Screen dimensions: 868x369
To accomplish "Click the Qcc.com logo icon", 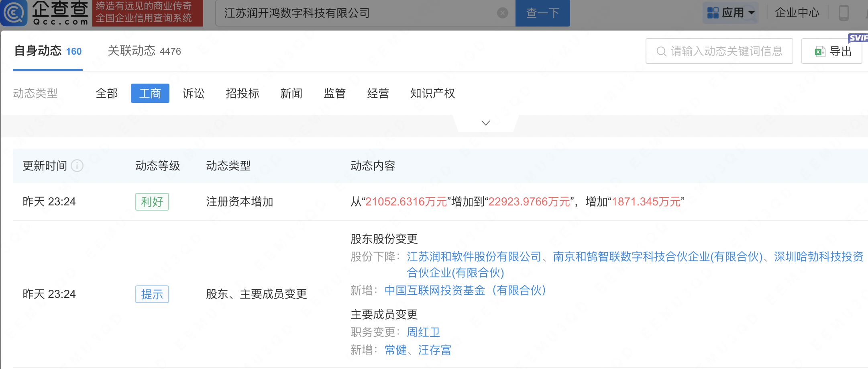I will tap(14, 13).
